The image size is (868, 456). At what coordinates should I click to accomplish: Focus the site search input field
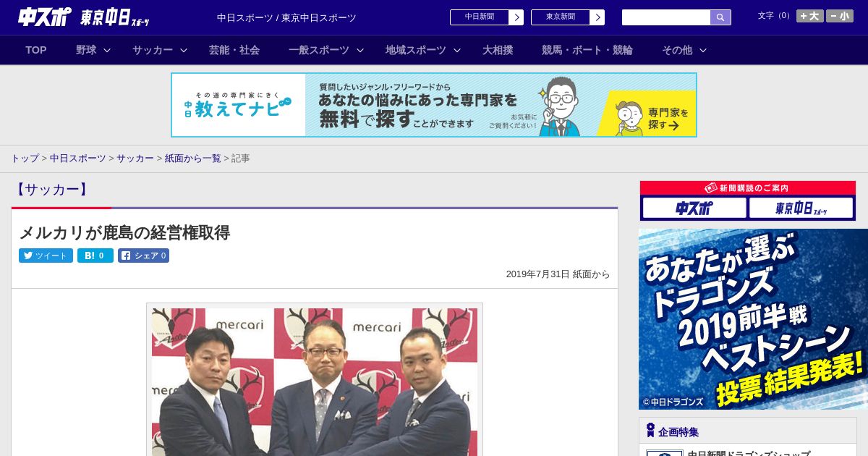click(666, 17)
